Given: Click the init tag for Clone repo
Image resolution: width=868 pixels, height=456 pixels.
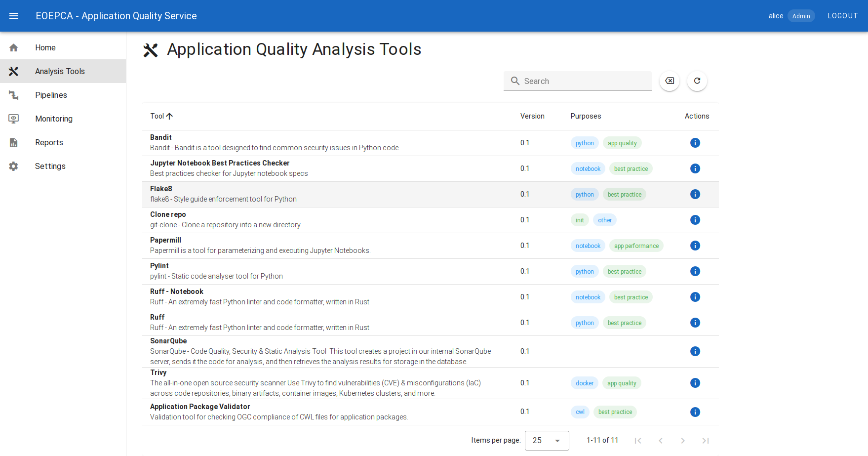Looking at the screenshot, I should [x=580, y=220].
